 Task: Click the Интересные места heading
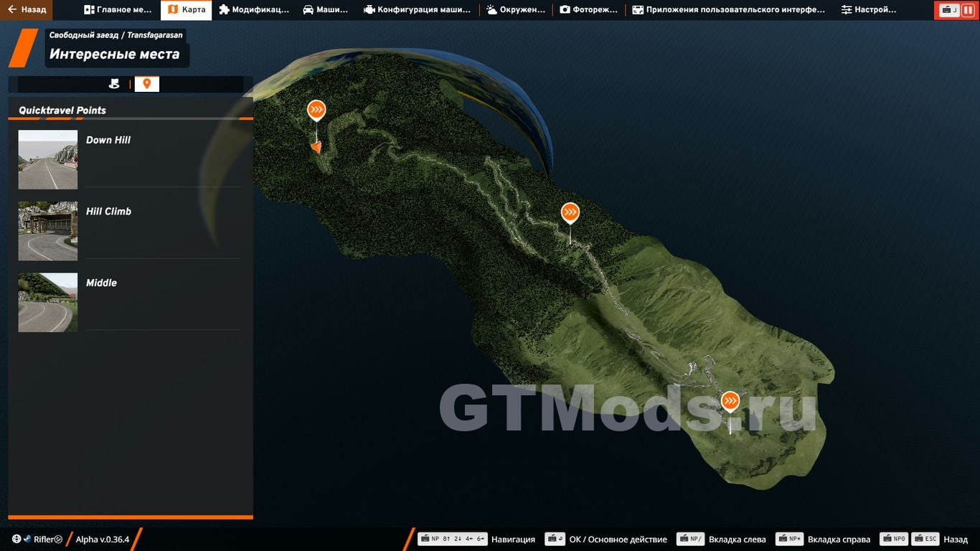click(115, 55)
